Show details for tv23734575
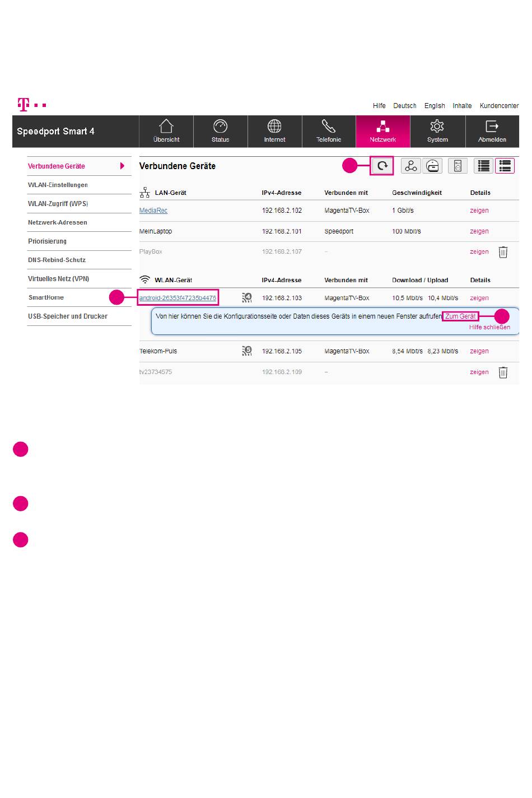This screenshot has height=798, width=532. (x=479, y=372)
